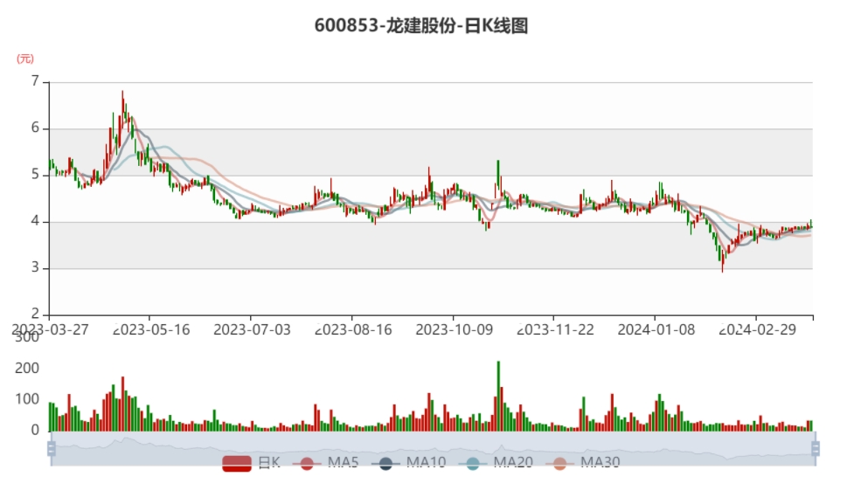The width and height of the screenshot is (861, 504).
Task: Click the volume axis label 100
Action: point(27,399)
